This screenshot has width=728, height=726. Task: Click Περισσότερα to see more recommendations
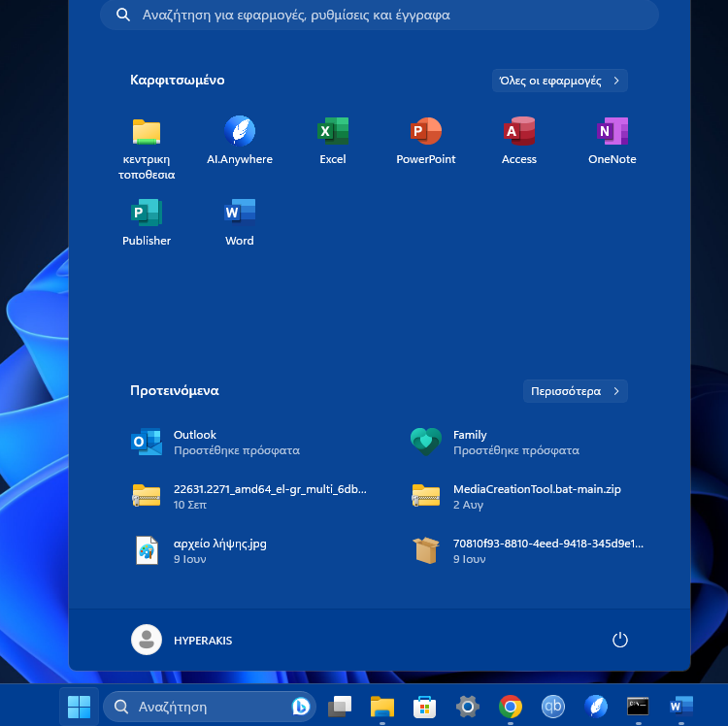tap(576, 391)
